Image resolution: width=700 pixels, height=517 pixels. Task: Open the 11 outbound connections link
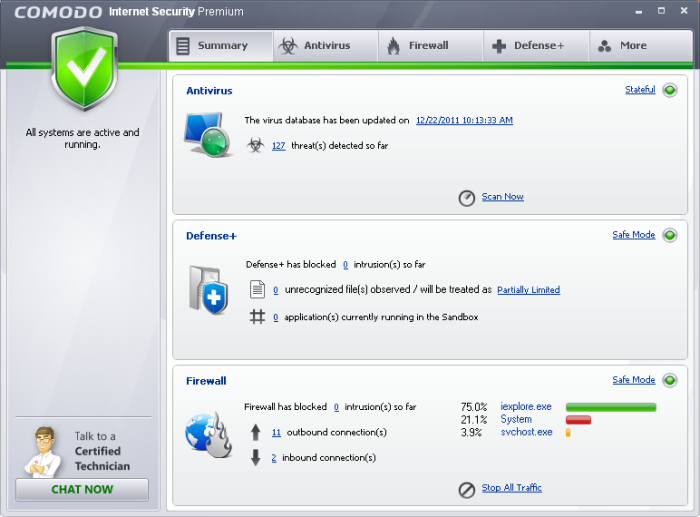click(276, 433)
